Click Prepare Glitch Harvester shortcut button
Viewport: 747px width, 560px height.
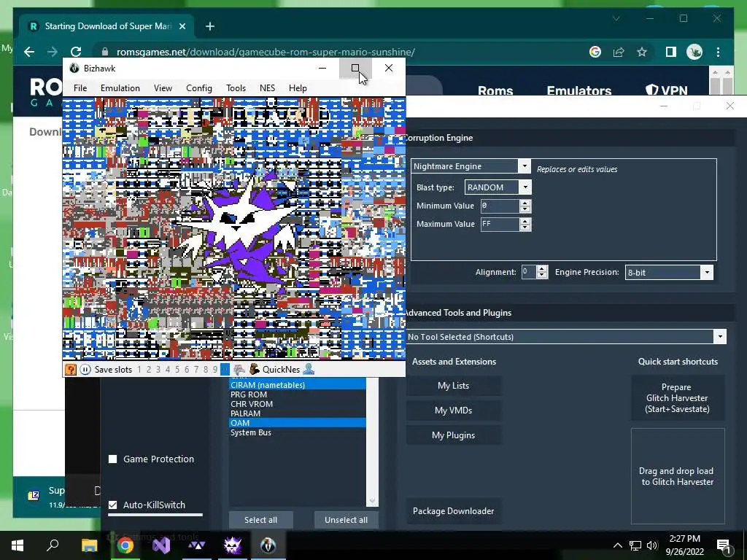click(x=678, y=398)
